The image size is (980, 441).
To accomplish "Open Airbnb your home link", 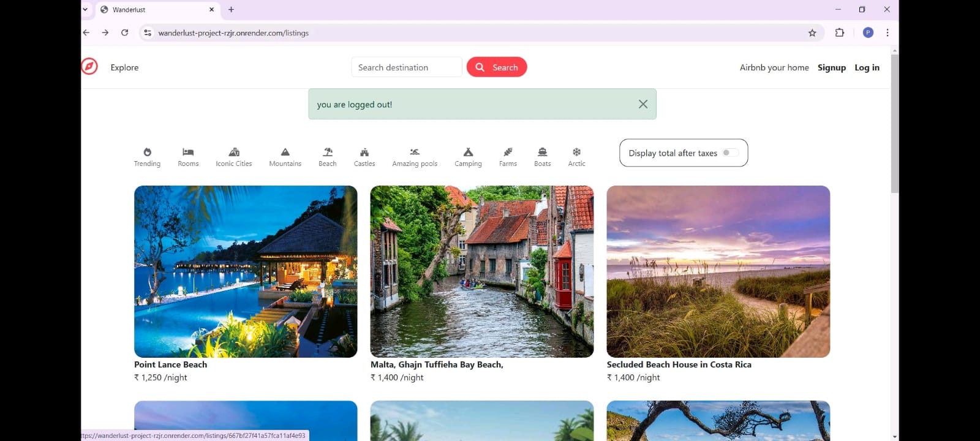I will click(x=774, y=67).
